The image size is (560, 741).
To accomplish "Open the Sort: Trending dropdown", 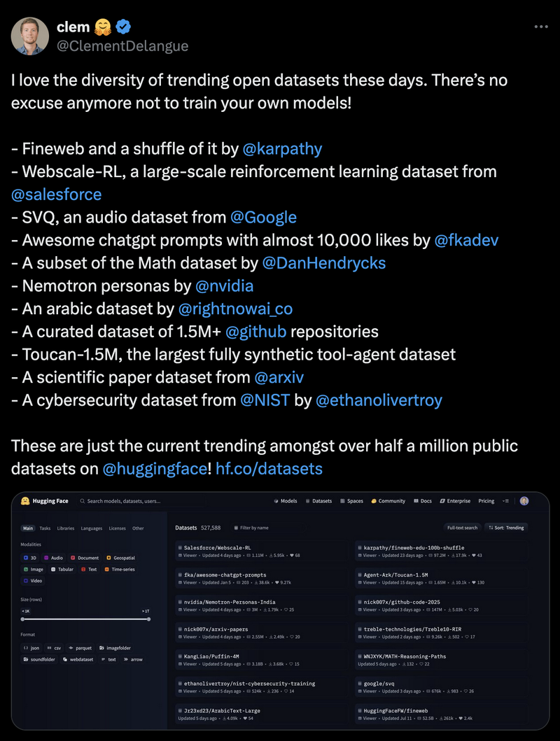I will [x=505, y=527].
